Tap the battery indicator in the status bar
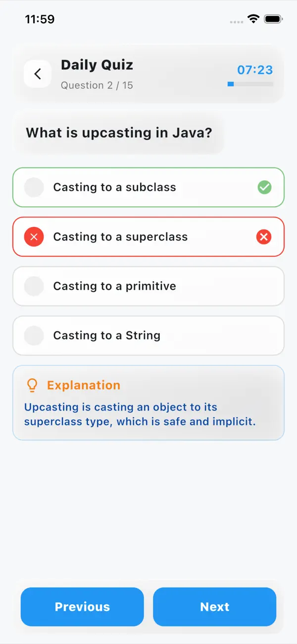This screenshot has height=644, width=297. click(x=273, y=19)
